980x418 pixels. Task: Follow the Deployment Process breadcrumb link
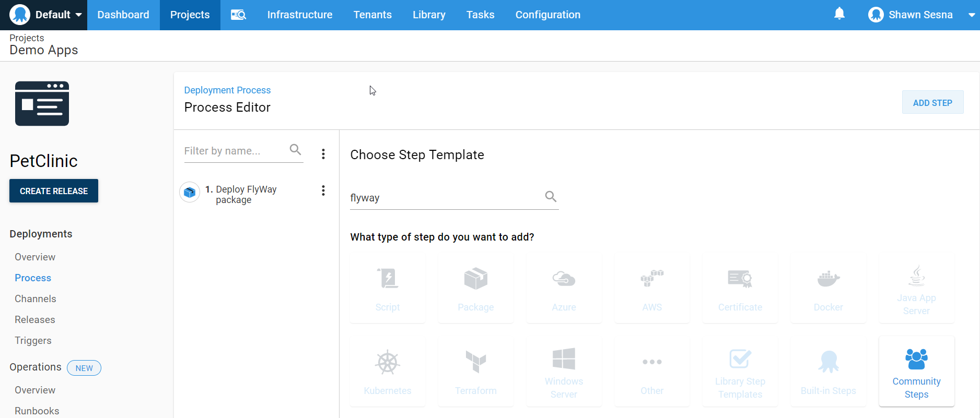coord(227,90)
